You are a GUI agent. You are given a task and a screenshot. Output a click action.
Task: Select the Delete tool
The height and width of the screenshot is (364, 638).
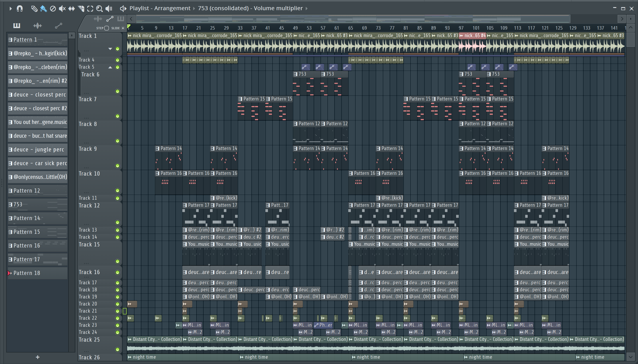coord(53,9)
